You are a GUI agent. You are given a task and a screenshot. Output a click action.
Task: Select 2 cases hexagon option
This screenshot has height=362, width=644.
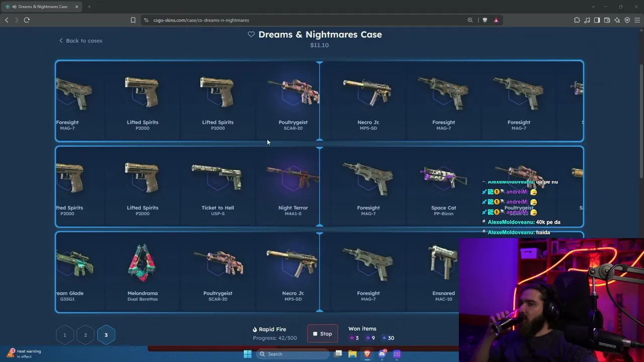(x=86, y=335)
